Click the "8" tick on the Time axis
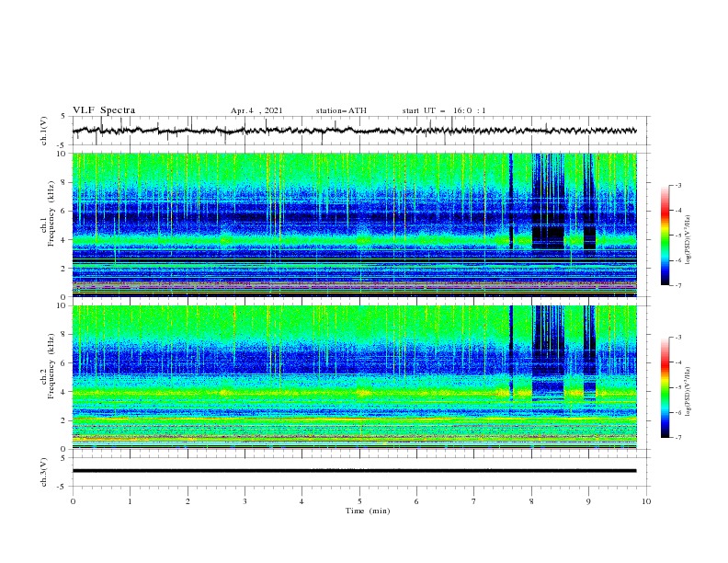The height and width of the screenshot is (563, 728). point(531,501)
